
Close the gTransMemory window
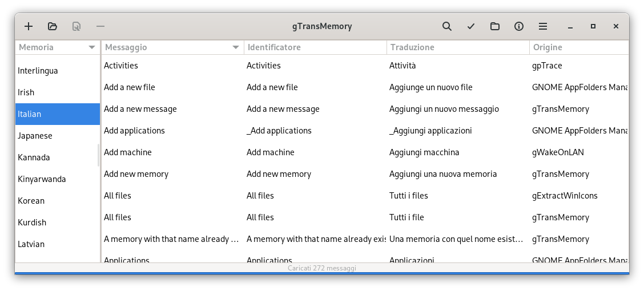615,26
